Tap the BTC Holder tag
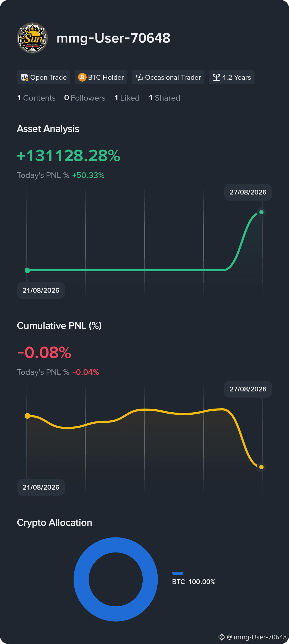 pyautogui.click(x=101, y=77)
